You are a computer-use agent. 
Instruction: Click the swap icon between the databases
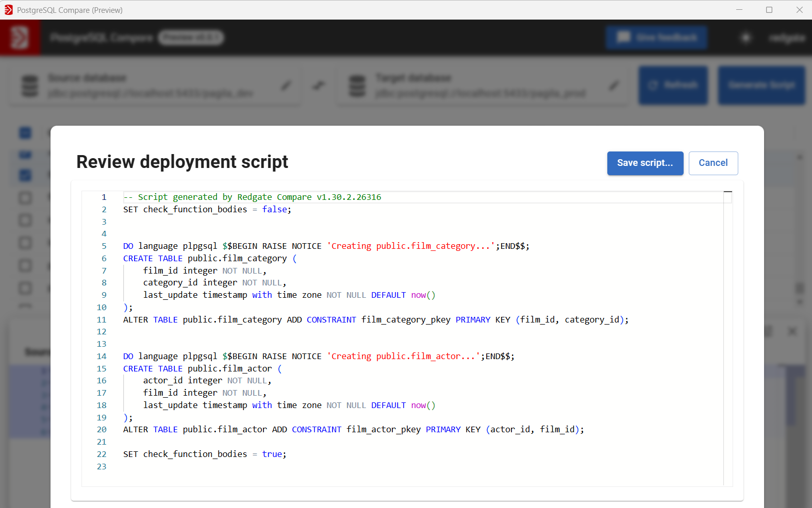coord(319,86)
